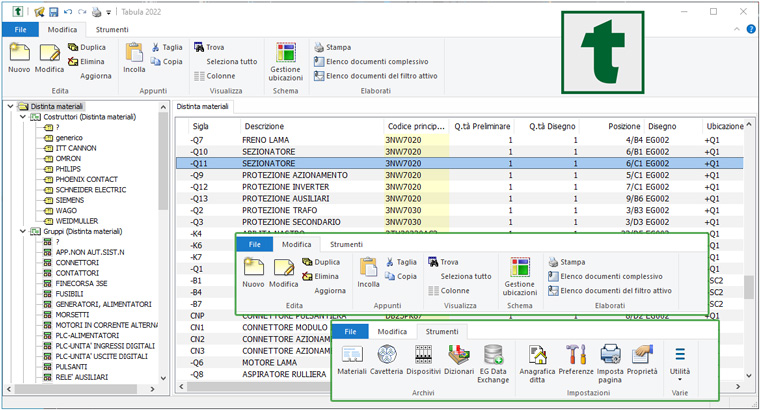Collapse the Costruttori (Distinta materiali) tree node
Screen dimensions: 760x410
coord(23,117)
